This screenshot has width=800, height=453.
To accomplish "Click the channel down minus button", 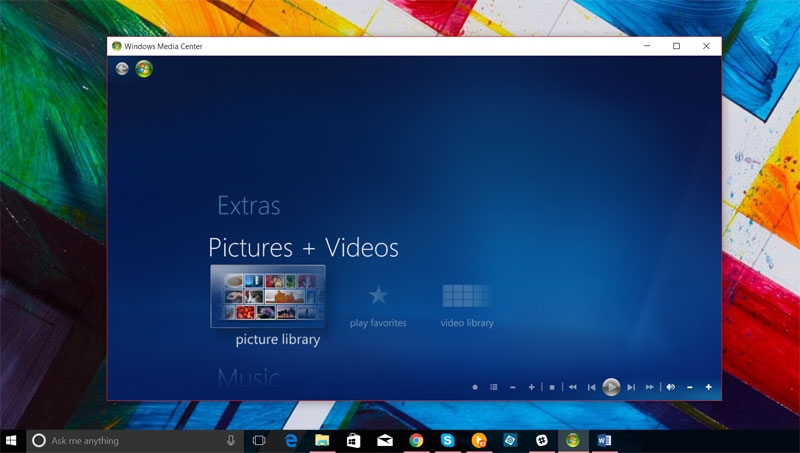I will tap(513, 387).
